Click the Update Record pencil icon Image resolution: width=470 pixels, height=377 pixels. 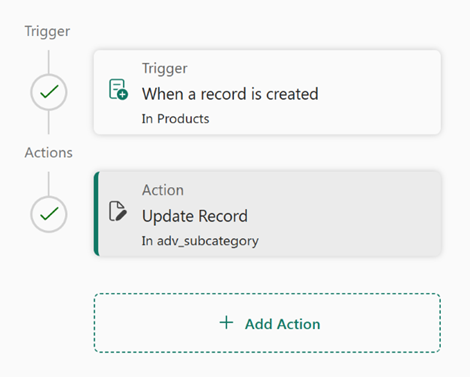tap(118, 211)
